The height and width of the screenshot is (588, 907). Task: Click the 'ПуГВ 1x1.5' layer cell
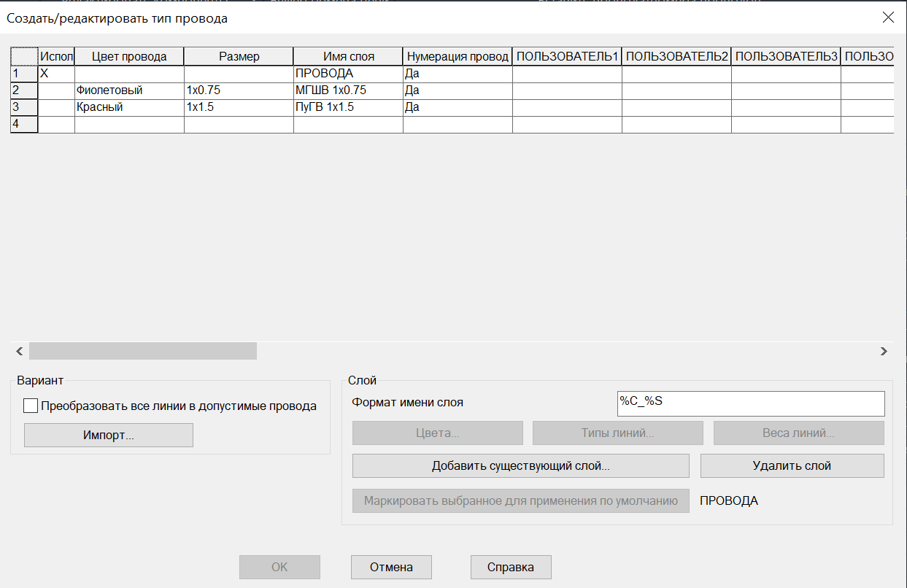348,107
